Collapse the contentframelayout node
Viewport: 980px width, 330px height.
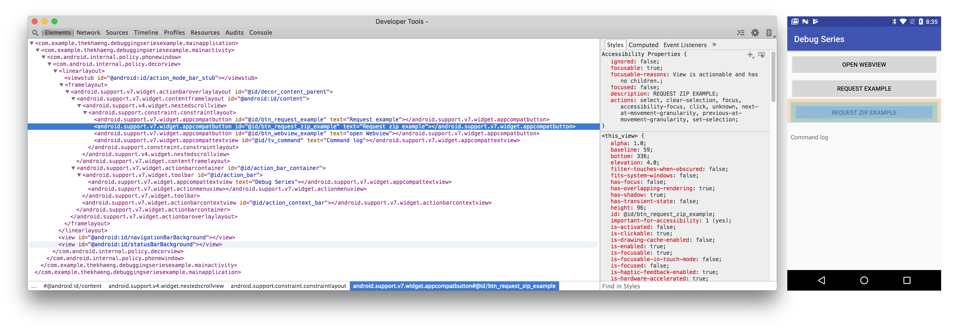73,99
